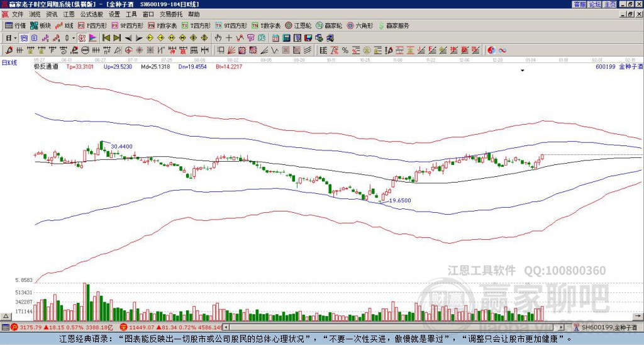Click the horizontal scrollbar right arrow

pos(562,327)
